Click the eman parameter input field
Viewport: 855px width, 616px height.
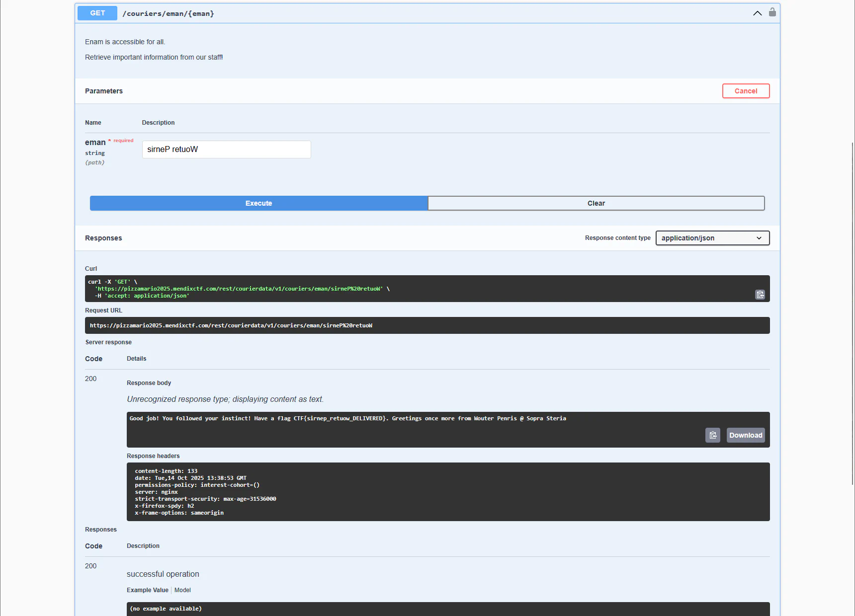[x=226, y=150]
